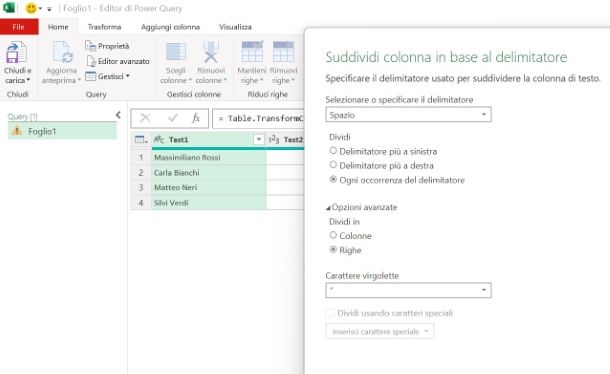Select row number 1 in the grid
The image size is (610, 374).
(x=141, y=157)
